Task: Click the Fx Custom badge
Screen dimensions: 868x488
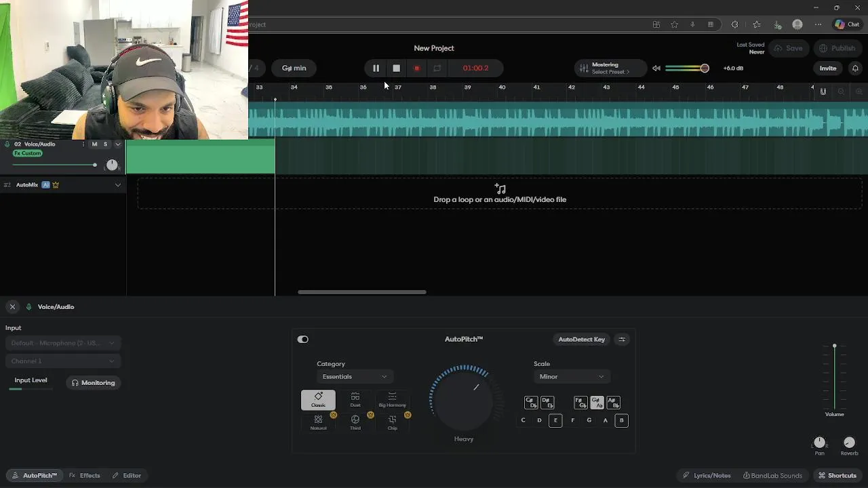Action: 28,153
